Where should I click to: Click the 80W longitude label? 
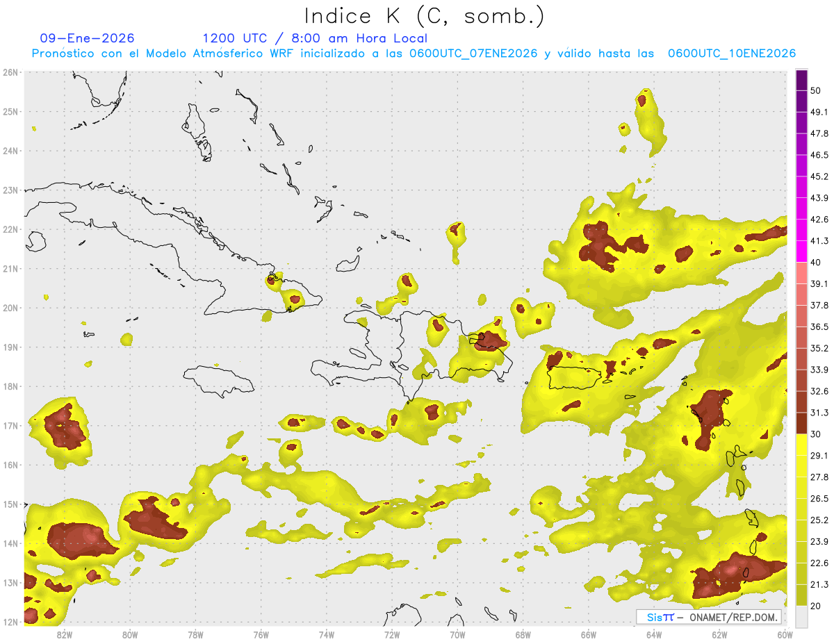tap(130, 634)
